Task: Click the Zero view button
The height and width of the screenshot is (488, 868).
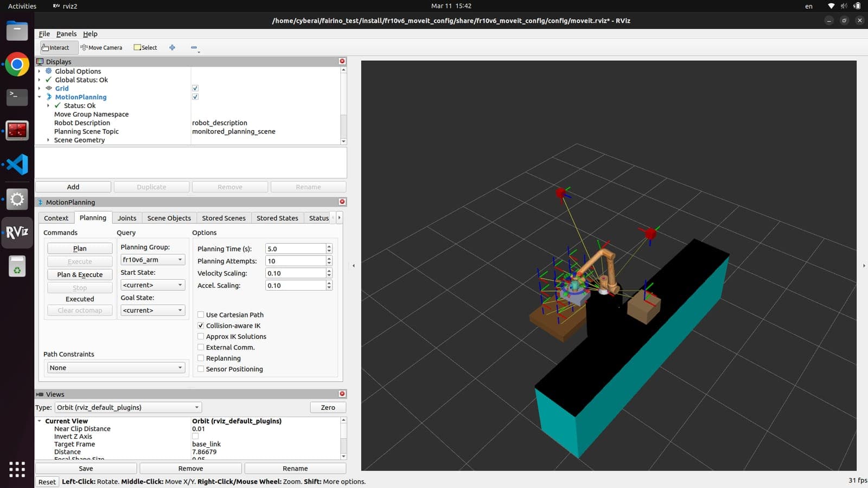Action: pos(328,407)
